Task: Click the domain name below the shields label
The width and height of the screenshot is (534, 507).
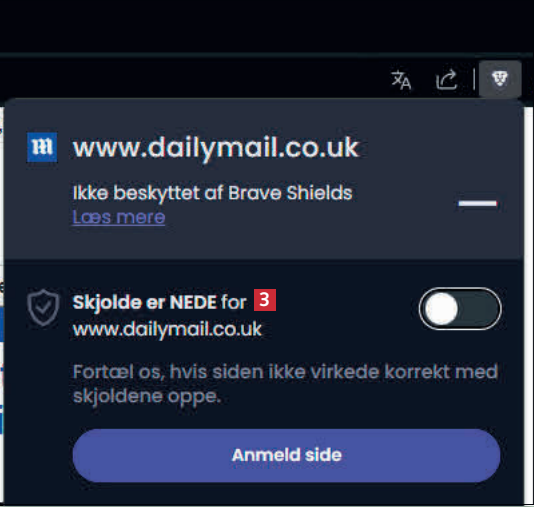Action: pos(167,329)
